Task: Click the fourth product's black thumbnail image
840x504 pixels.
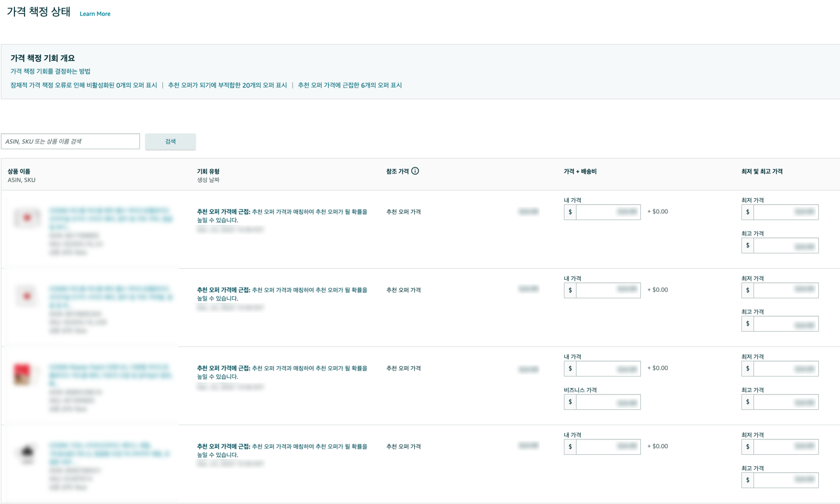Action: (x=27, y=452)
